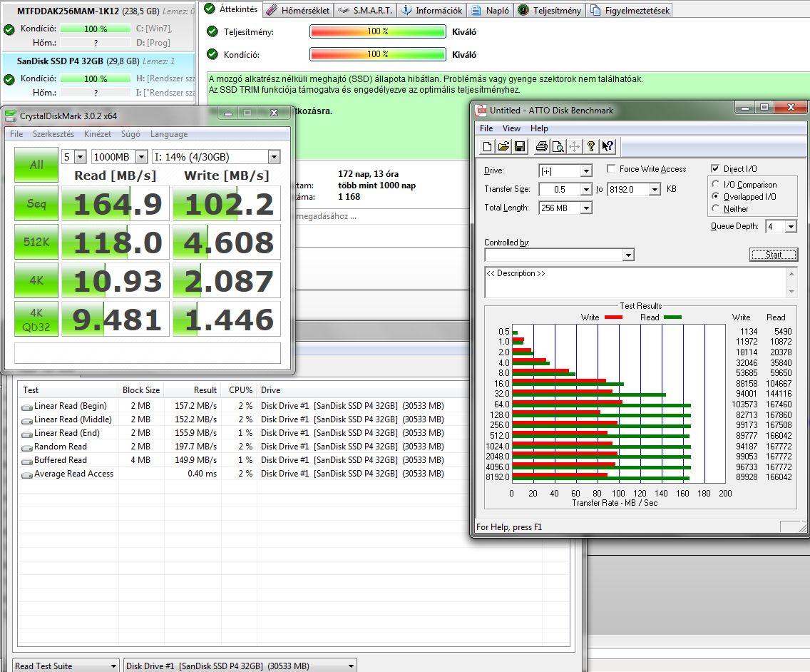Open the CrystalDiskMark 1000MB size dropdown
The image size is (810, 672).
point(142,157)
